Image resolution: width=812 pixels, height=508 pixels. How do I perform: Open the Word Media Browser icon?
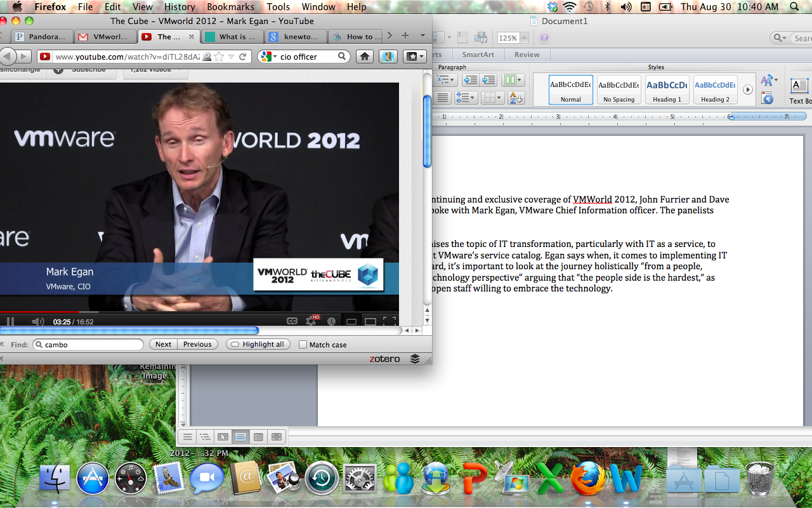point(481,38)
